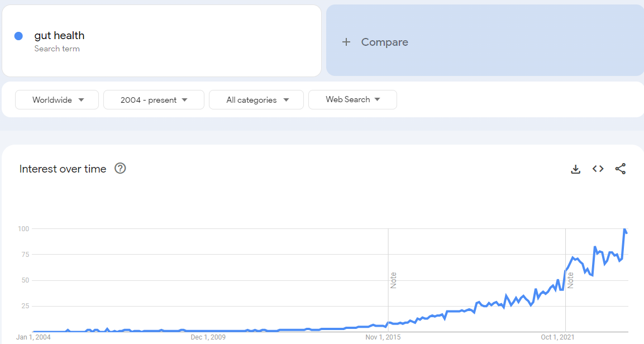Open the Web Search type dropdown

[352, 100]
